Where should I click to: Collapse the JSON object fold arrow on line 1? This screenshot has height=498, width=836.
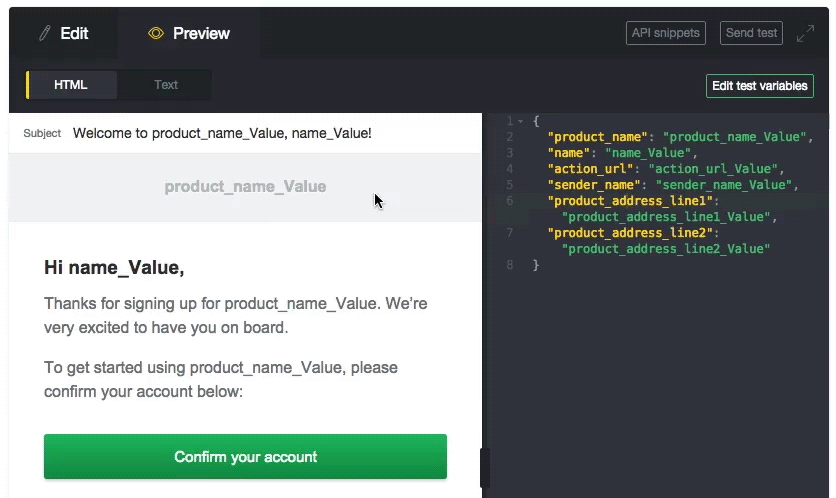pyautogui.click(x=520, y=121)
